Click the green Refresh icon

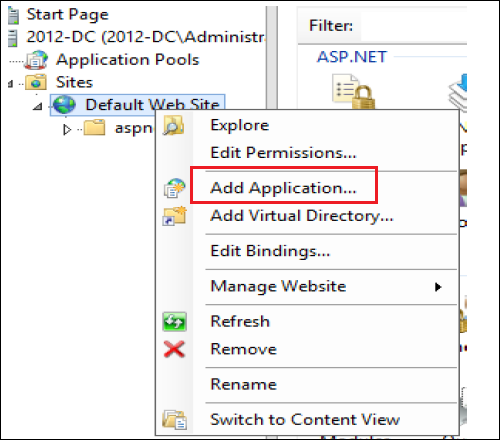pyautogui.click(x=174, y=321)
